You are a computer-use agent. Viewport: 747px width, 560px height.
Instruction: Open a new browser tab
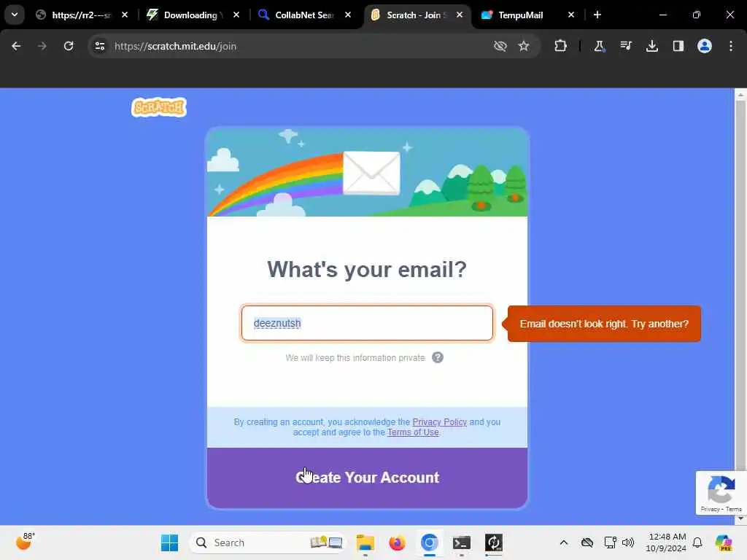click(x=597, y=15)
